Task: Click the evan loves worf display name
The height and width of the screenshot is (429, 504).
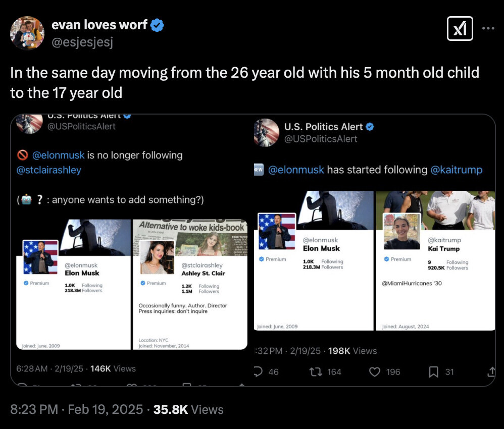Action: [99, 25]
